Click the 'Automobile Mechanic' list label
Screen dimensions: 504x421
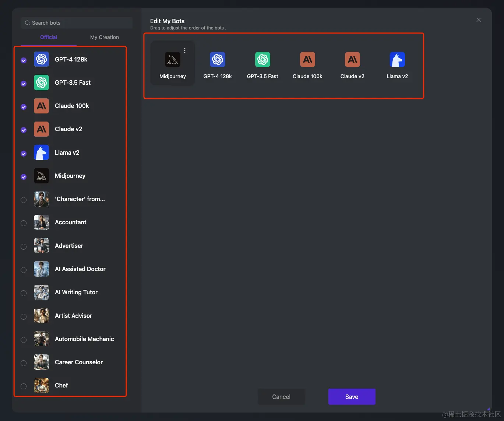point(84,339)
